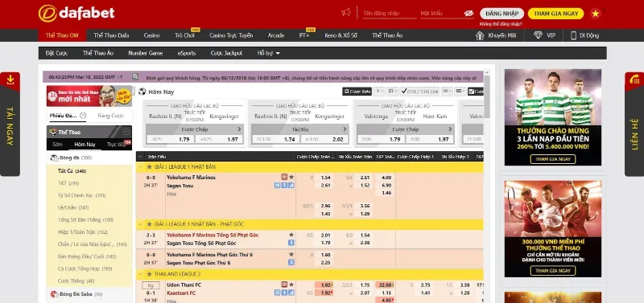Screen dimensions: 644x303
Task: Click the Di Động phone icon
Action: pos(574,35)
